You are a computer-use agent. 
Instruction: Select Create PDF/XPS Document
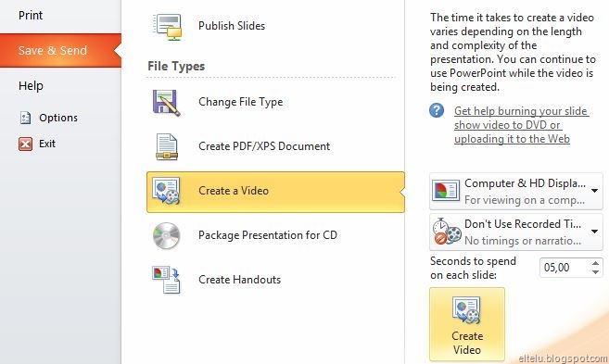pyautogui.click(x=264, y=146)
